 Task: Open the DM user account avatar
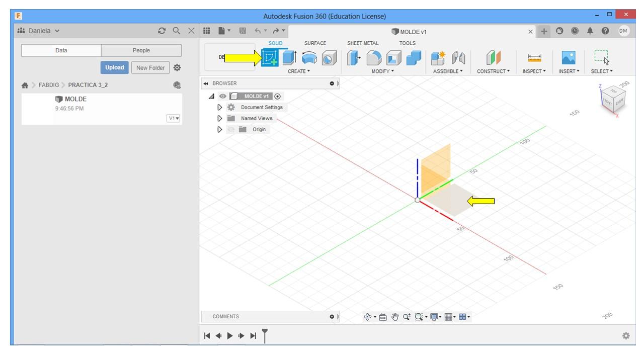pyautogui.click(x=623, y=31)
